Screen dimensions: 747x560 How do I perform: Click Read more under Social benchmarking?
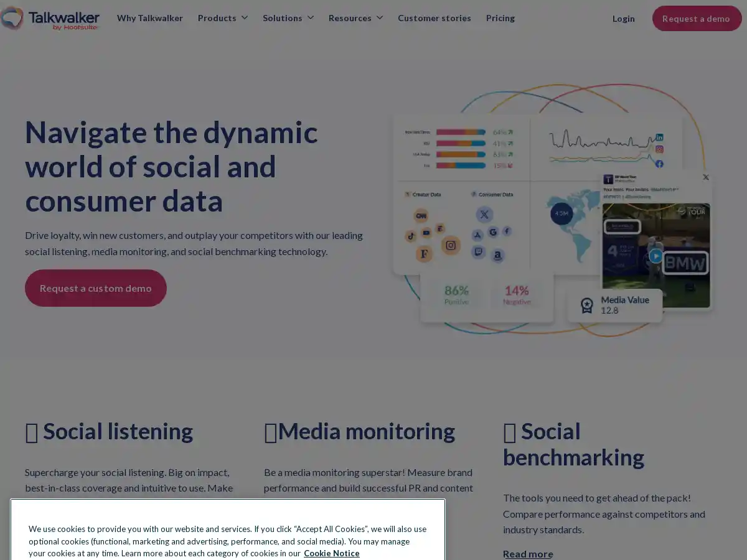click(x=528, y=554)
